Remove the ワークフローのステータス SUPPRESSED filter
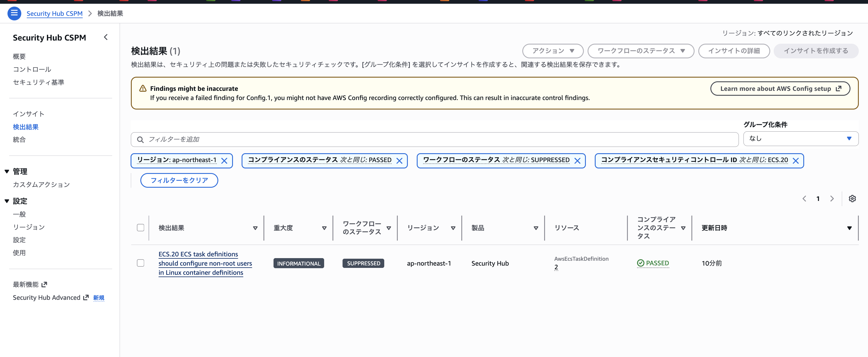 coord(577,161)
